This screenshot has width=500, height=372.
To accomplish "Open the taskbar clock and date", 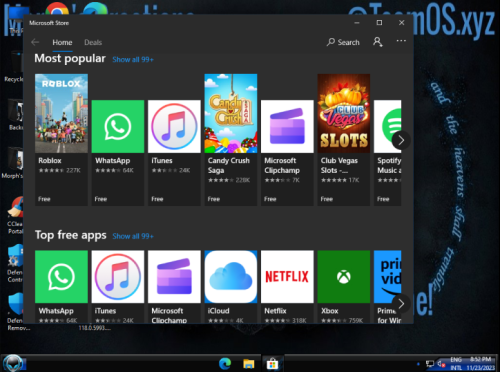I will click(x=481, y=364).
